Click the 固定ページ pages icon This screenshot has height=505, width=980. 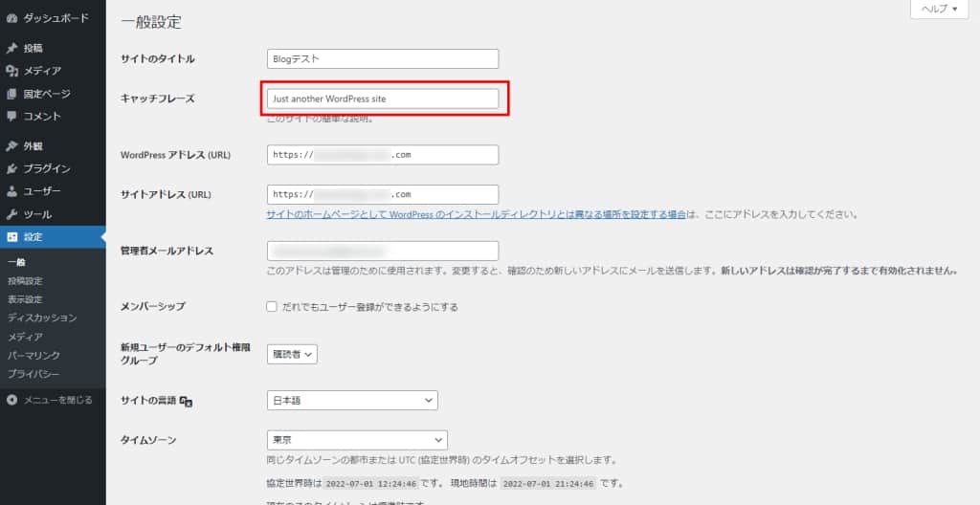pyautogui.click(x=11, y=94)
